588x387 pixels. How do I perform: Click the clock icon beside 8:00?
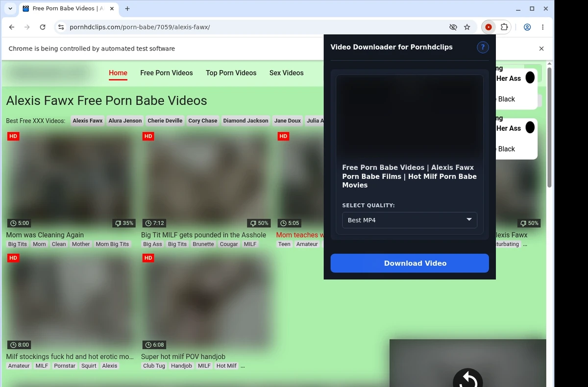point(14,345)
